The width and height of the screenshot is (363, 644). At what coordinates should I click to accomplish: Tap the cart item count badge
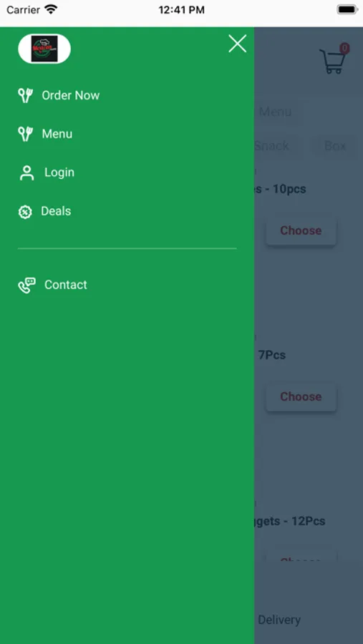[x=344, y=49]
